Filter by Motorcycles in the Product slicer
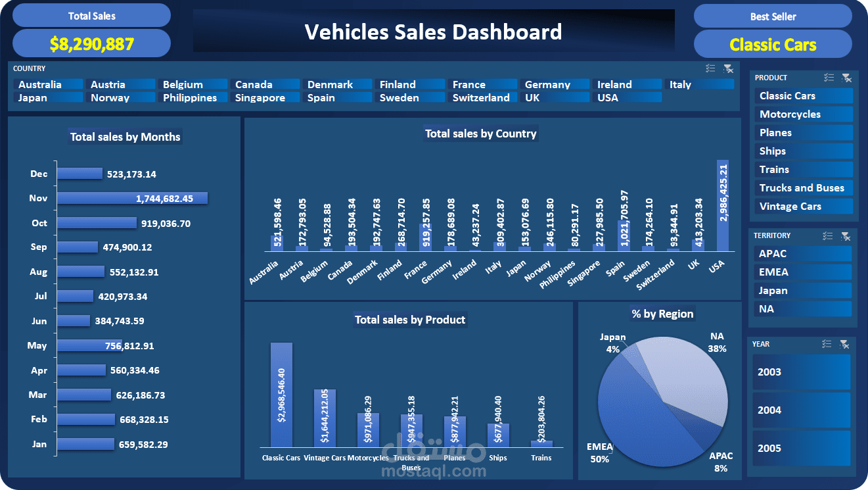868x490 pixels. pos(803,114)
